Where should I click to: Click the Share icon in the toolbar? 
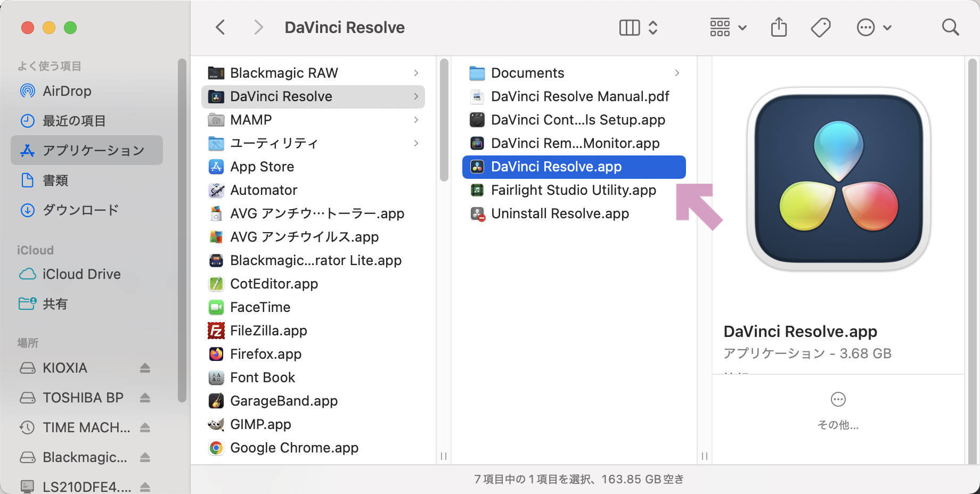pos(779,27)
